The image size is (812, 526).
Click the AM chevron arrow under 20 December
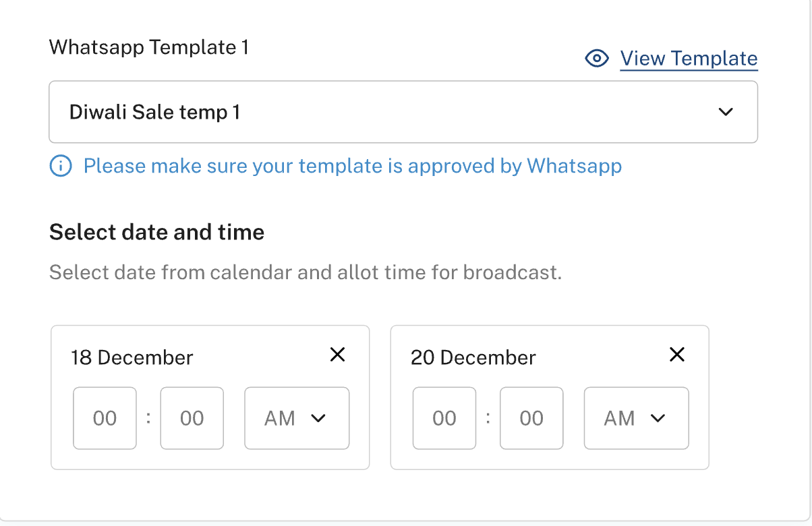click(x=658, y=419)
